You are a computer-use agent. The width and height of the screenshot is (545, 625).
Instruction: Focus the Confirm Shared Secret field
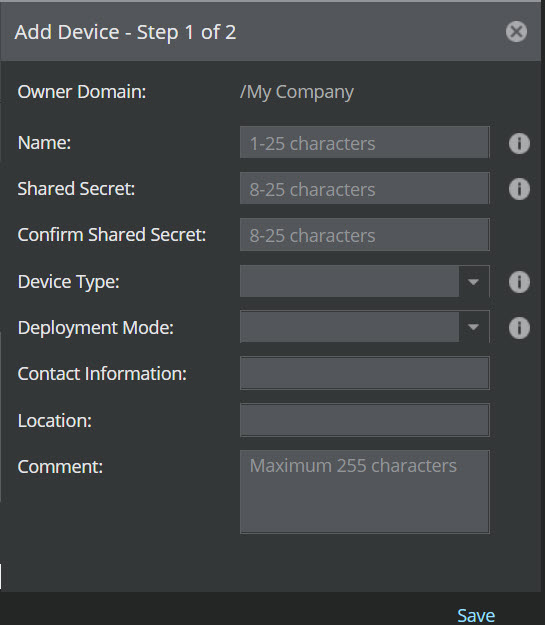(364, 235)
